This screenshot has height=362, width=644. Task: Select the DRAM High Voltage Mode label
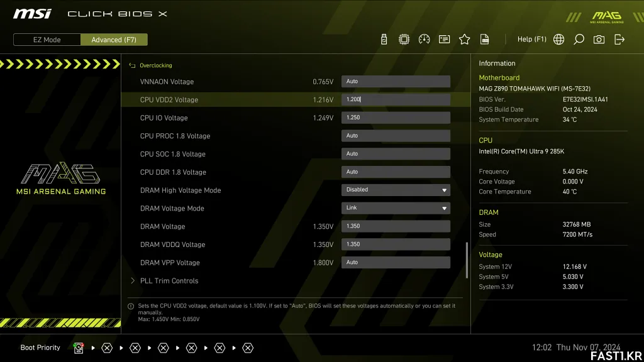[180, 190]
